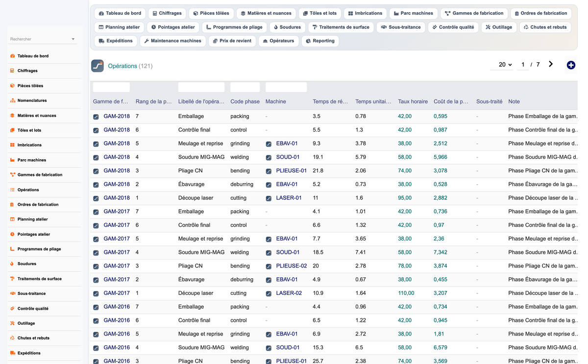
Task: Sort by Taux horaire column header
Action: tap(413, 101)
